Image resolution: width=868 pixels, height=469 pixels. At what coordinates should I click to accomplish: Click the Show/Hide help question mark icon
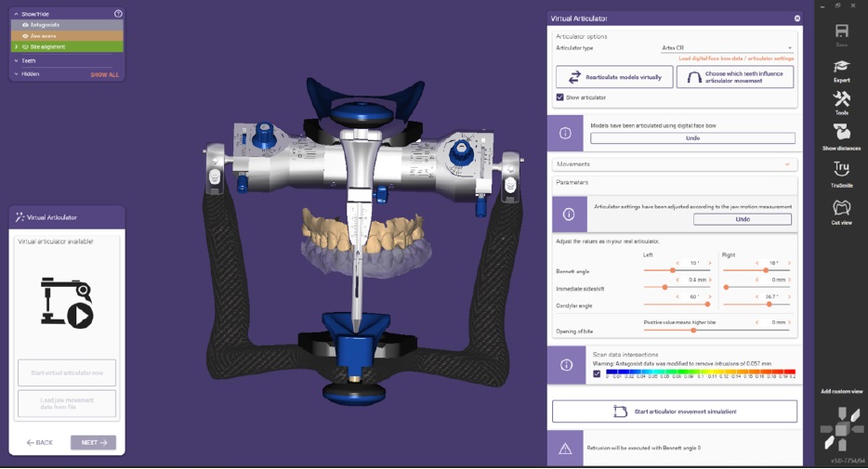[x=118, y=14]
